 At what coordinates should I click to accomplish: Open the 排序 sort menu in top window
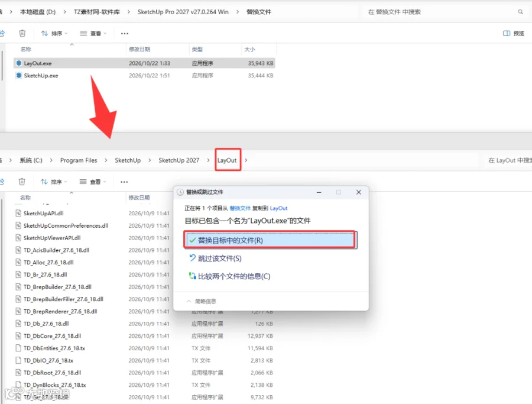click(54, 33)
